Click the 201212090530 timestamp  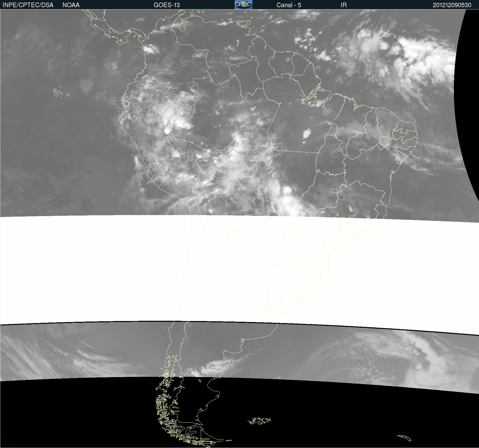click(x=452, y=5)
